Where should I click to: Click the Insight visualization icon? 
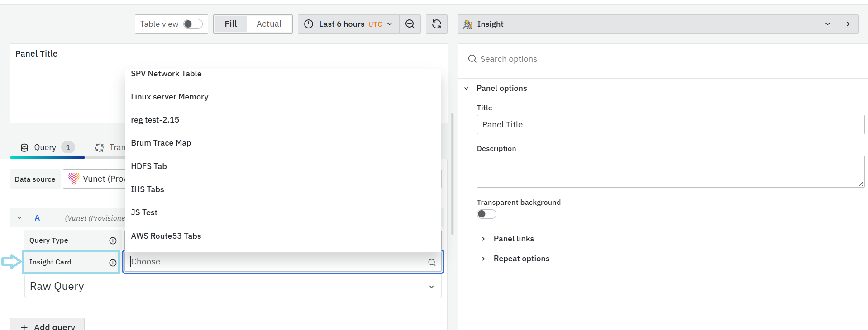pyautogui.click(x=467, y=24)
